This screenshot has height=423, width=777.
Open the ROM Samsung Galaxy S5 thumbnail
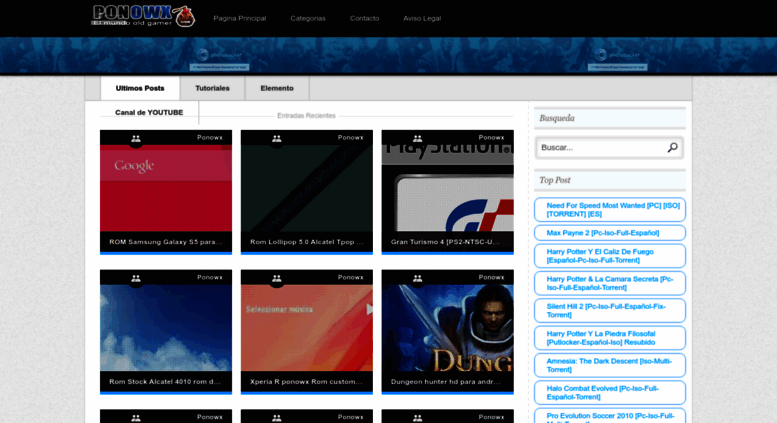click(166, 188)
